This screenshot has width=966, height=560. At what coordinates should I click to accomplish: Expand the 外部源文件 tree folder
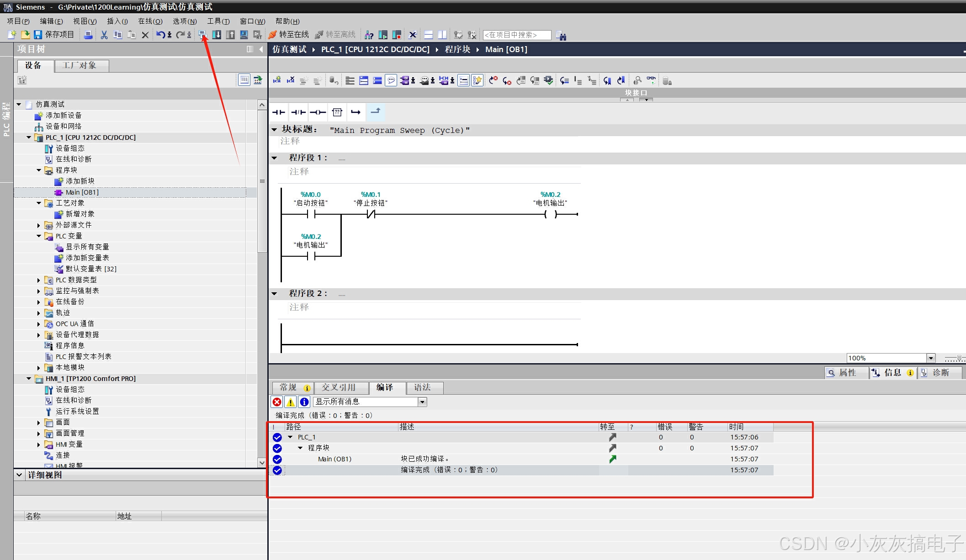tap(39, 225)
